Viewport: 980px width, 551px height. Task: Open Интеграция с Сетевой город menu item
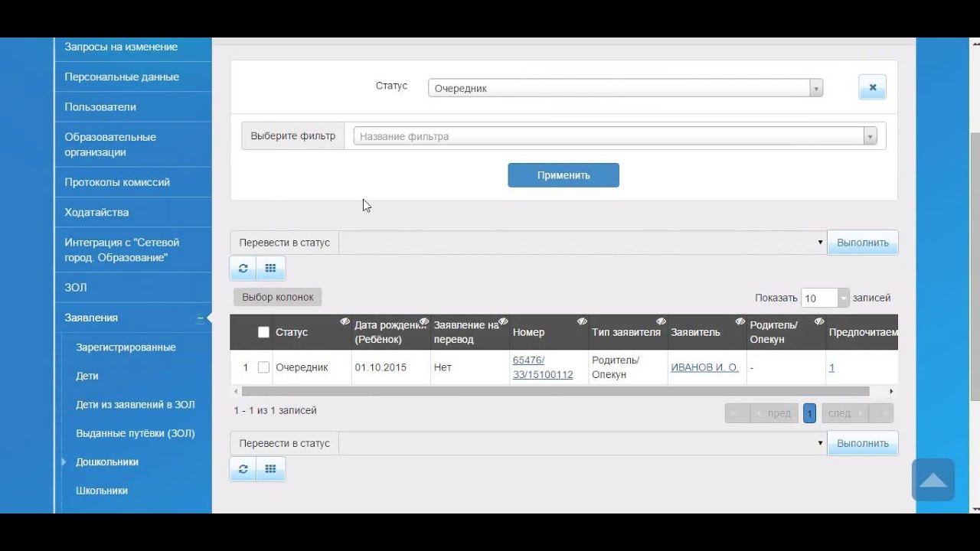coord(122,249)
